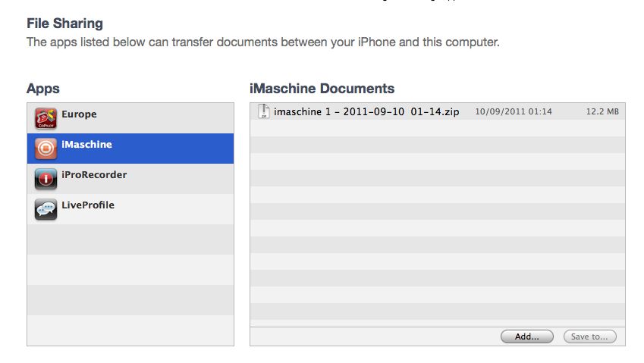644x363 pixels.
Task: Select the iMaschine app label
Action: [x=86, y=145]
